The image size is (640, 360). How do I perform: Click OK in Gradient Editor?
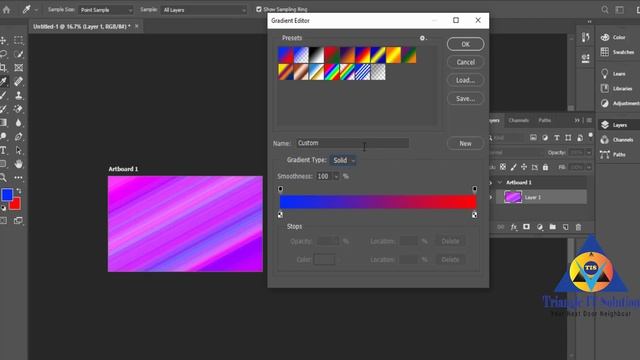(465, 44)
